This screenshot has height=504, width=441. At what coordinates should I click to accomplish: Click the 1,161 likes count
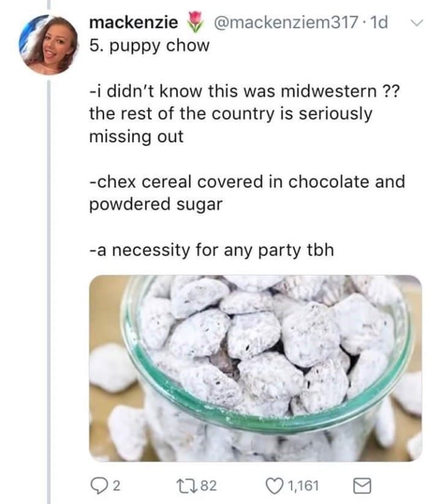point(302,485)
